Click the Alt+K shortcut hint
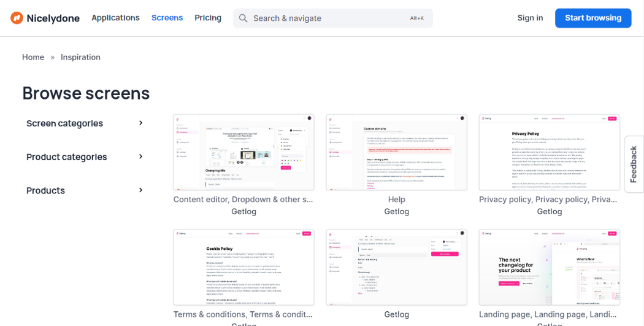Screen dimensions: 644x326 (x=417, y=18)
